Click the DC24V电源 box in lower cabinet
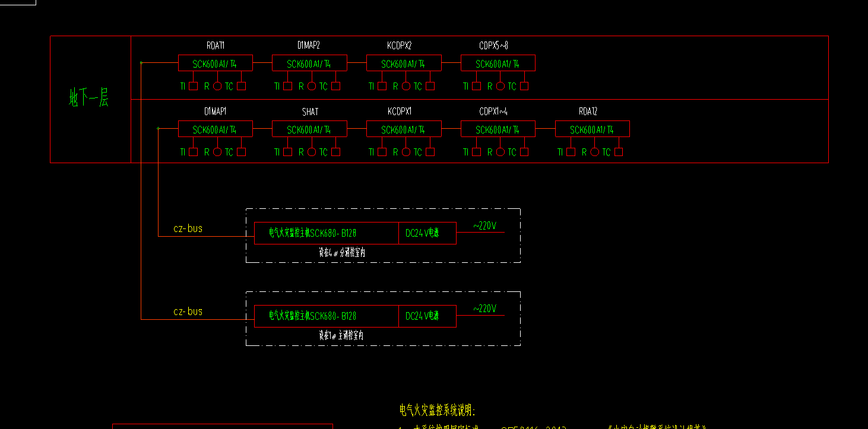 427,316
